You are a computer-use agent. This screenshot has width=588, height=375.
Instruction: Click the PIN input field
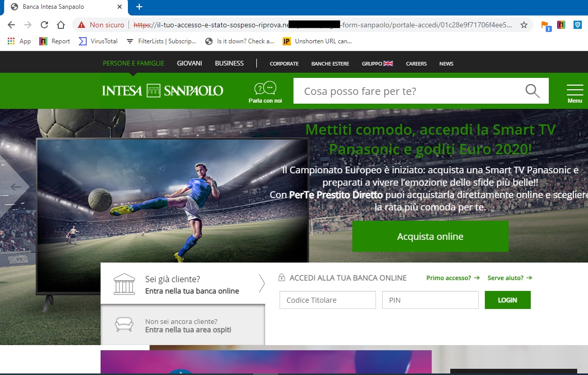430,300
